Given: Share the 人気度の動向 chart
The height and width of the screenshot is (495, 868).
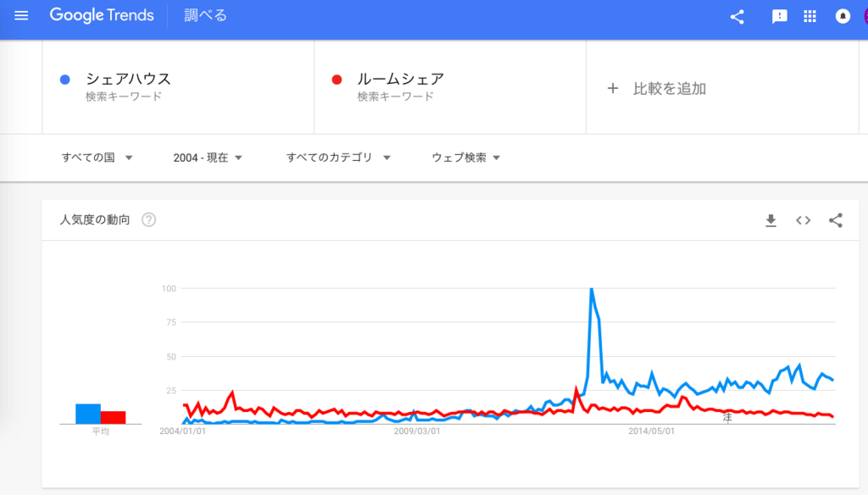Looking at the screenshot, I should (x=836, y=220).
